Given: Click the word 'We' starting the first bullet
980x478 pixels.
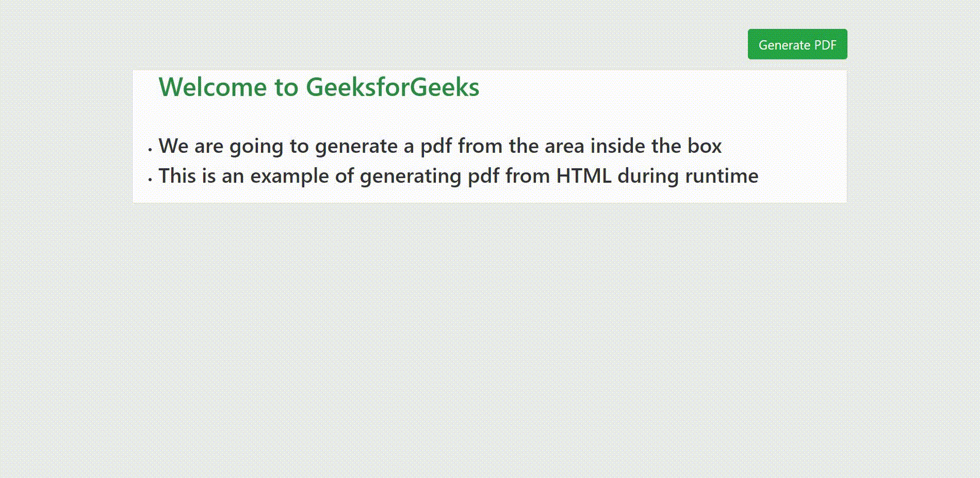Looking at the screenshot, I should tap(173, 146).
